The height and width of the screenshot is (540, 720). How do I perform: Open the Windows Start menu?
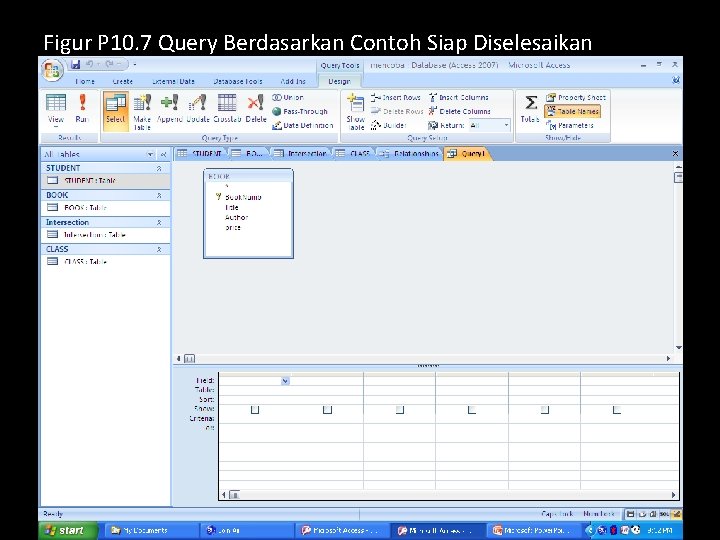[x=68, y=530]
